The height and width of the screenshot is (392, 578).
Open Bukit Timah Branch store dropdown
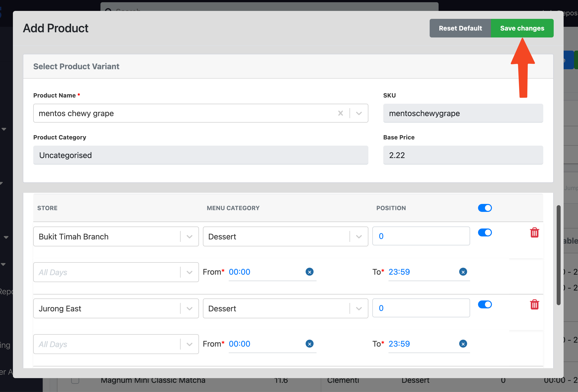pos(189,236)
